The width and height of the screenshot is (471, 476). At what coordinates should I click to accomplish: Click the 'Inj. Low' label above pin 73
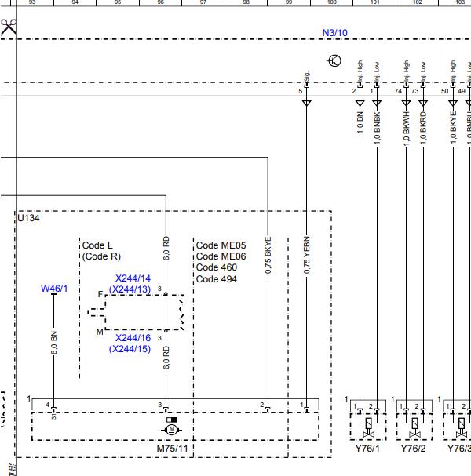click(x=423, y=72)
